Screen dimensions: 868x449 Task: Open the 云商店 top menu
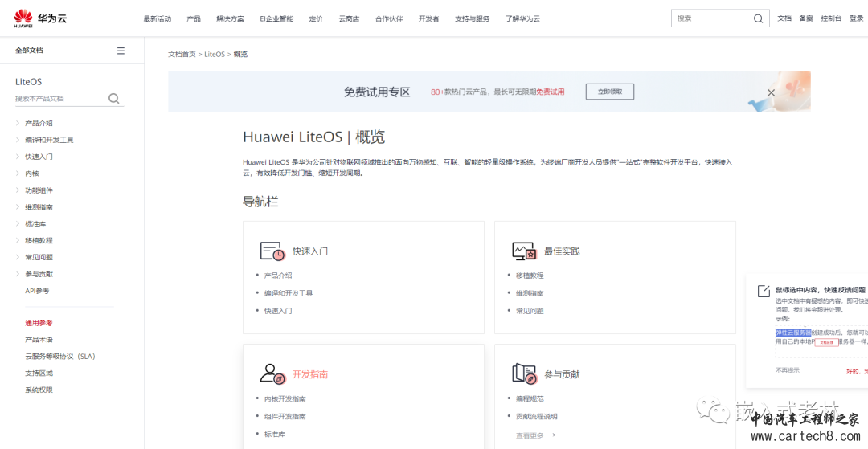[x=349, y=18]
